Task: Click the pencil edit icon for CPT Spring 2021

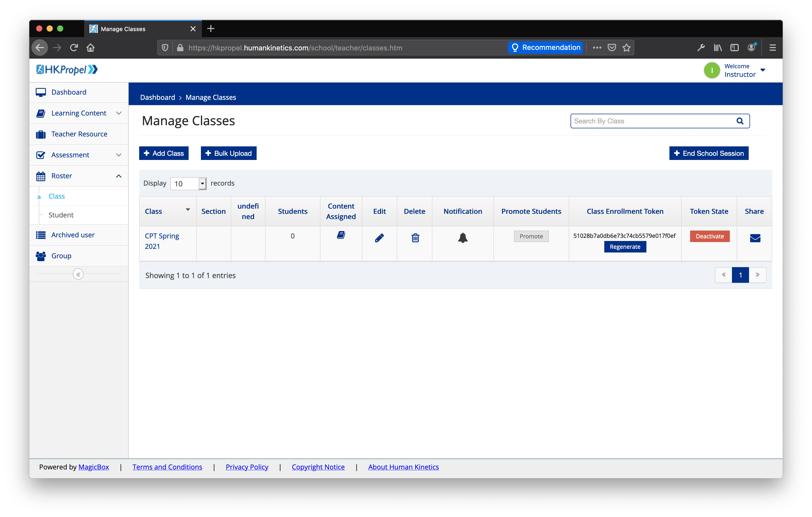Action: tap(379, 238)
